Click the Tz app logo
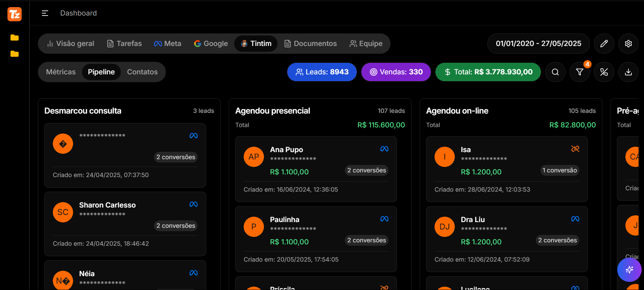Image resolution: width=644 pixels, height=290 pixels. point(15,14)
